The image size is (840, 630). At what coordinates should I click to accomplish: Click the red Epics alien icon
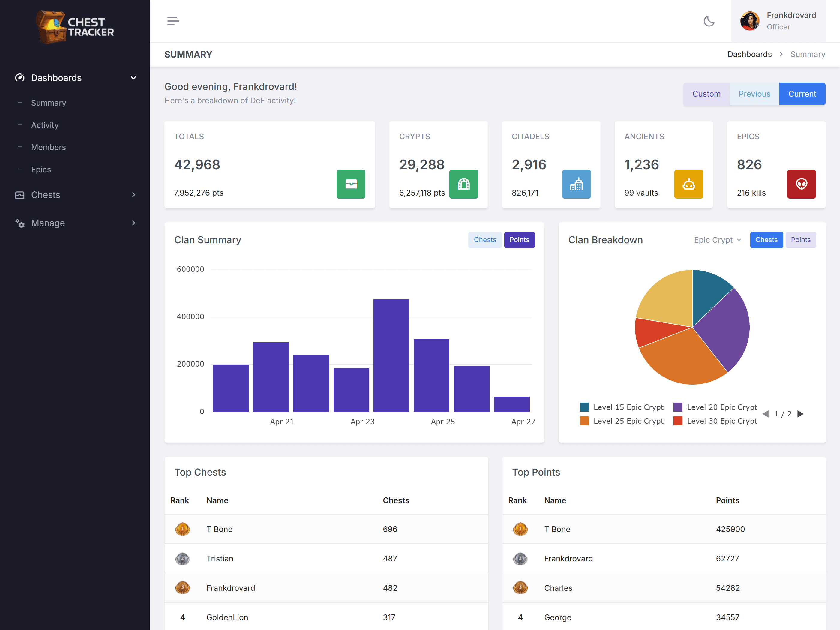(801, 184)
